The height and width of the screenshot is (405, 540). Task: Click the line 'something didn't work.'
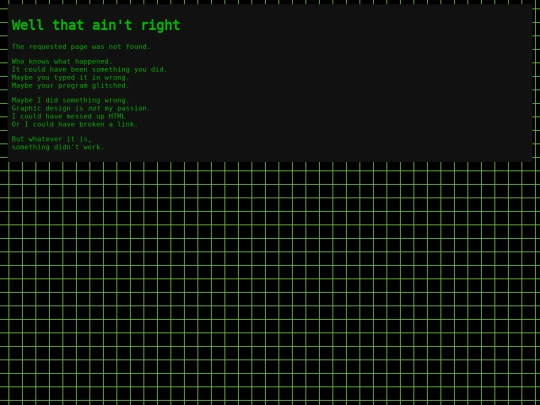click(58, 147)
